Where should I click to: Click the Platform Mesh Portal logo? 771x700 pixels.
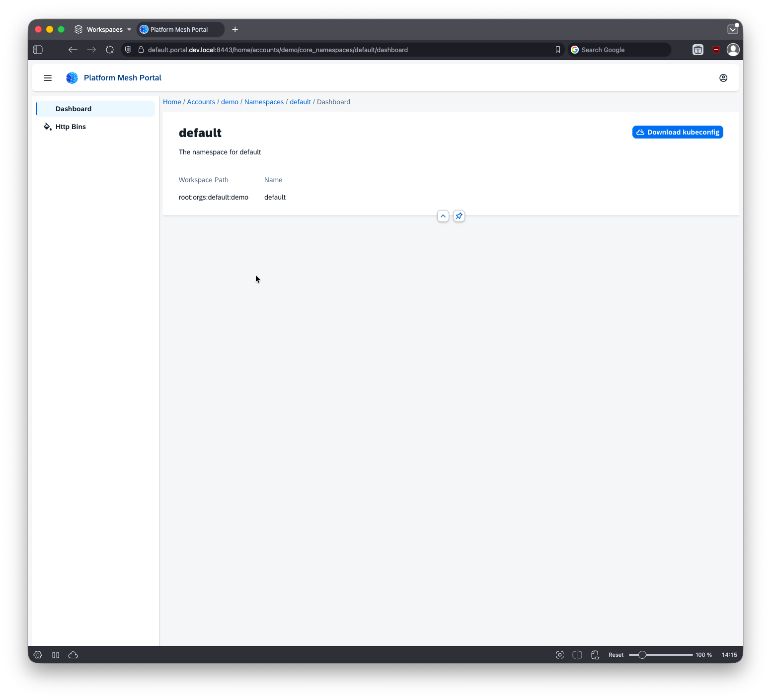(x=72, y=78)
